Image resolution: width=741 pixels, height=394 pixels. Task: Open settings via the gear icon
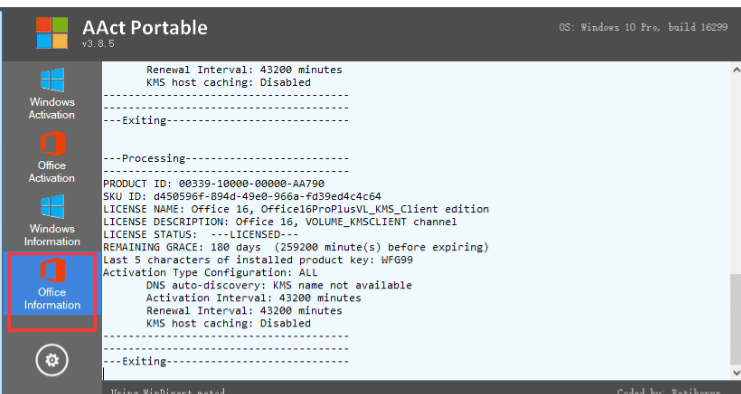click(x=52, y=360)
